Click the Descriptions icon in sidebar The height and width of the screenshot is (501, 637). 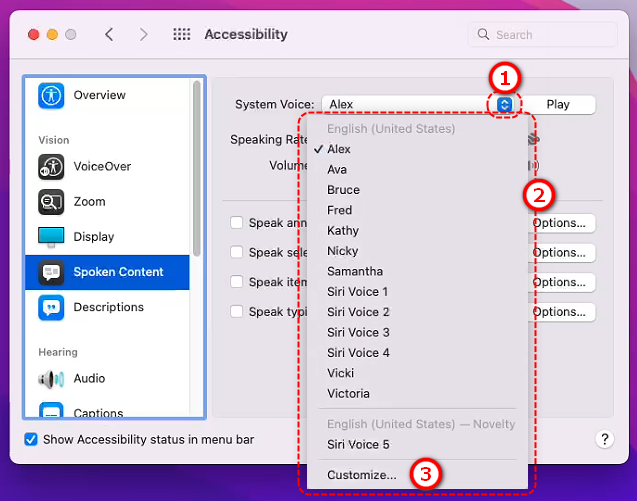coord(51,308)
